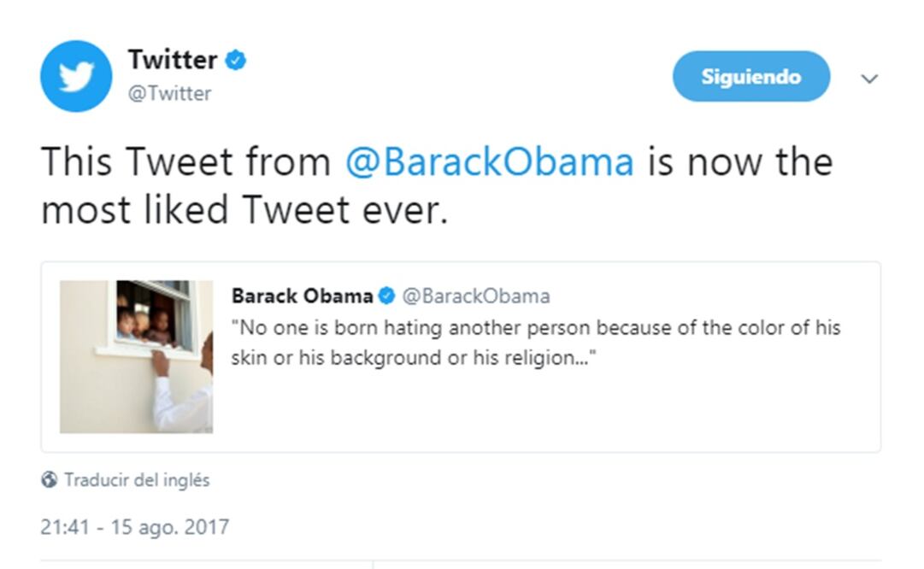This screenshot has height=569, width=924.
Task: Click the Twitter bird profile avatar
Action: 76,76
